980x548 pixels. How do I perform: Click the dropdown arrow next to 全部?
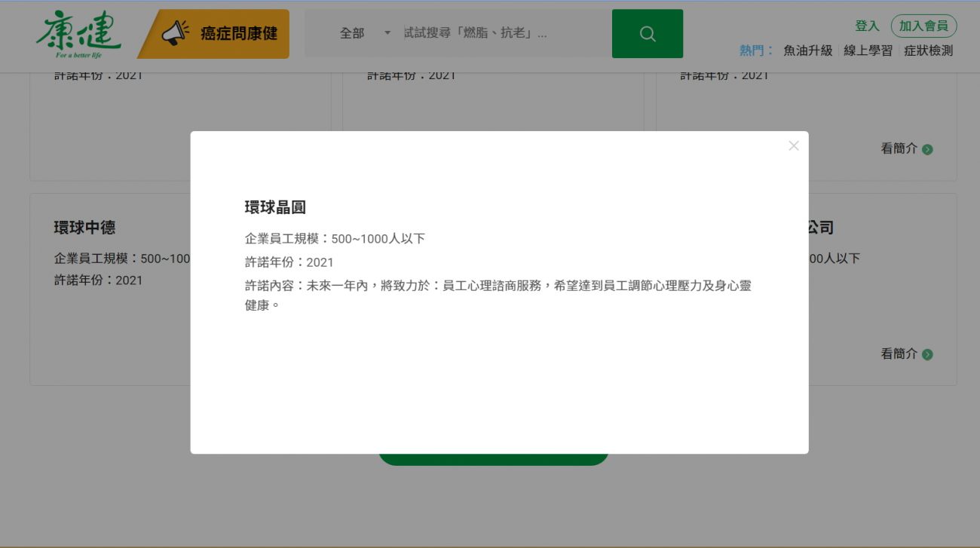387,33
